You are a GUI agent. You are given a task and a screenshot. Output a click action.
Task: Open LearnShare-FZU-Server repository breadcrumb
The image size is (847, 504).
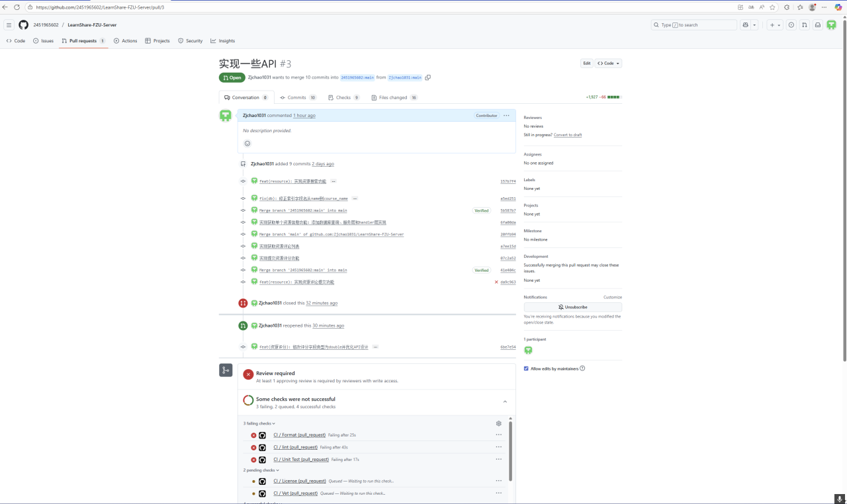pos(92,25)
